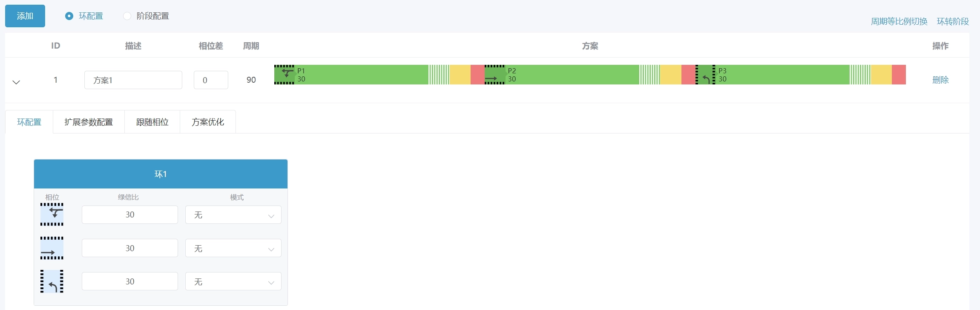Viewport: 980px width, 310px height.
Task: Open the third phase 模式 dropdown
Action: (233, 281)
